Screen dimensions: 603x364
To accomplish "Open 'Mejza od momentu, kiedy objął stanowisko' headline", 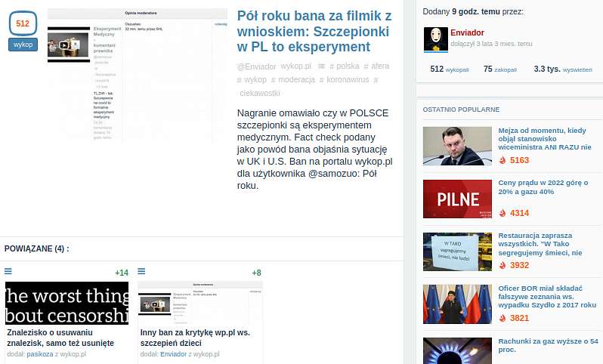I will coord(545,139).
